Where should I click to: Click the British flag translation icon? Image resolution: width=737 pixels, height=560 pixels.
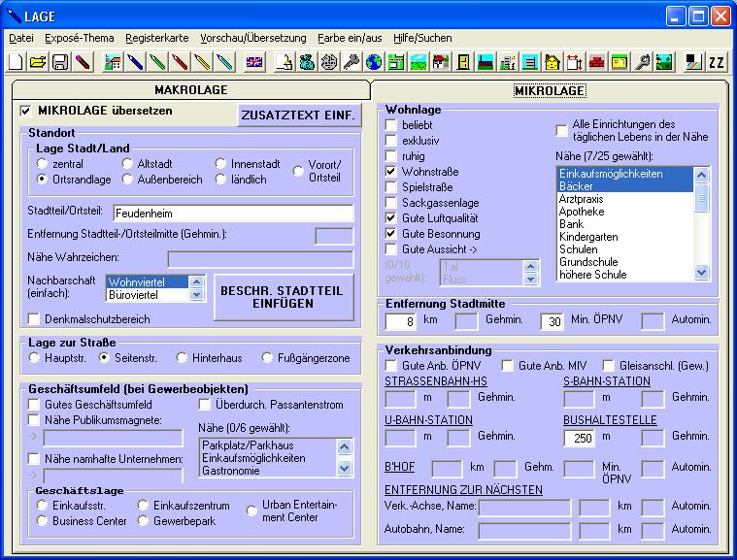tap(254, 62)
